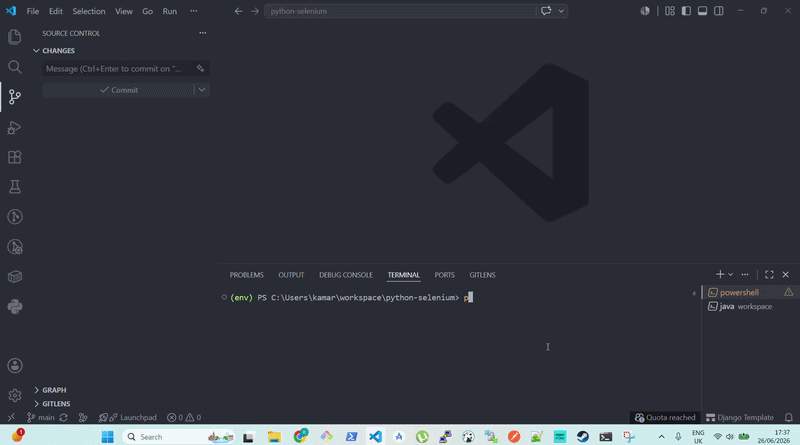Open the Run menu

[170, 11]
